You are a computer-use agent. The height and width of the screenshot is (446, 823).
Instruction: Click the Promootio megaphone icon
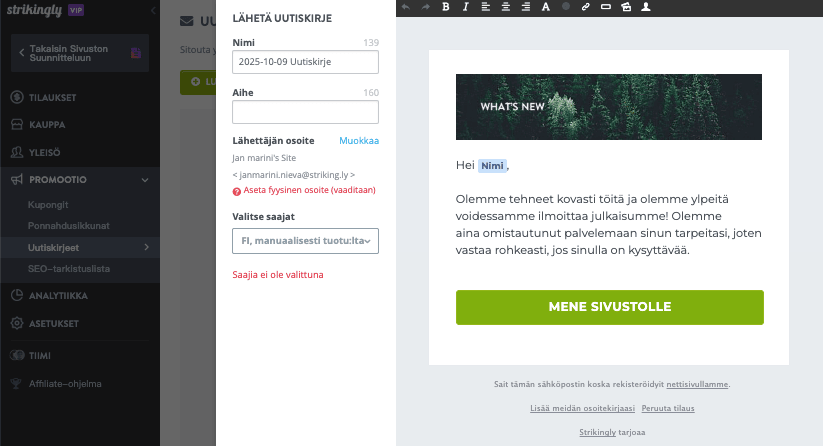pos(17,179)
